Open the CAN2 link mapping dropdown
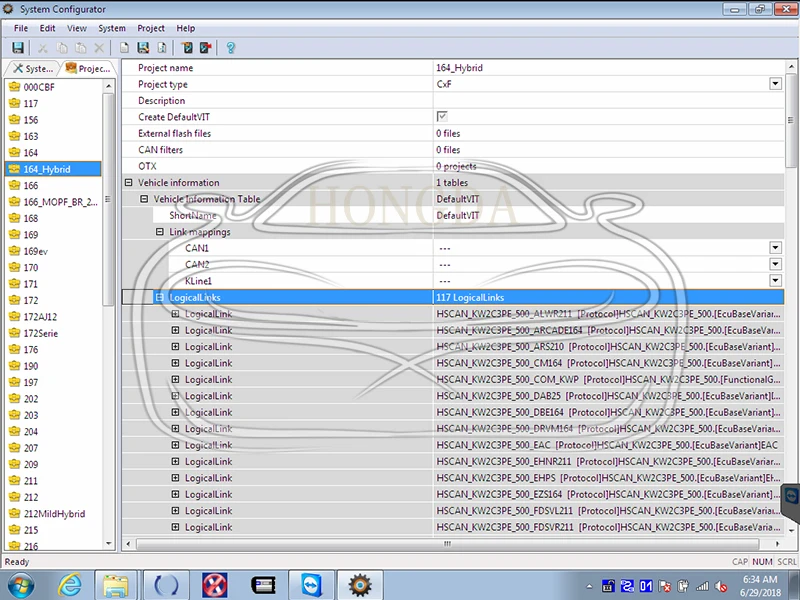Screen dimensions: 800x600 [x=776, y=264]
